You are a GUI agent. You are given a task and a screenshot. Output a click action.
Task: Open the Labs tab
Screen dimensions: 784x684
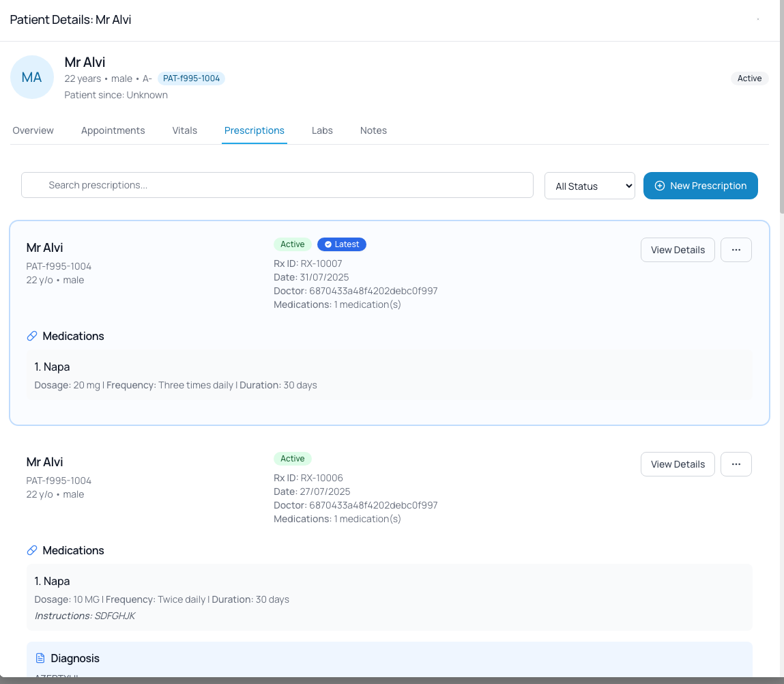[x=322, y=130]
